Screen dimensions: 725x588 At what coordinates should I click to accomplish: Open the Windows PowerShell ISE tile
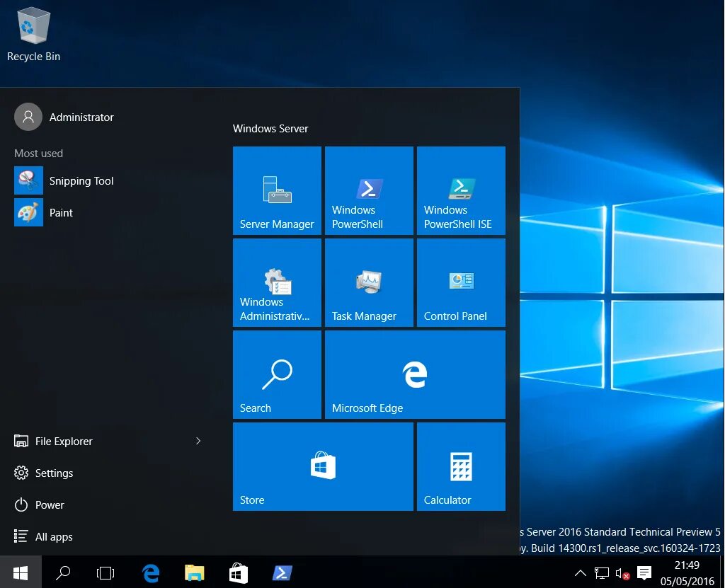tap(461, 190)
